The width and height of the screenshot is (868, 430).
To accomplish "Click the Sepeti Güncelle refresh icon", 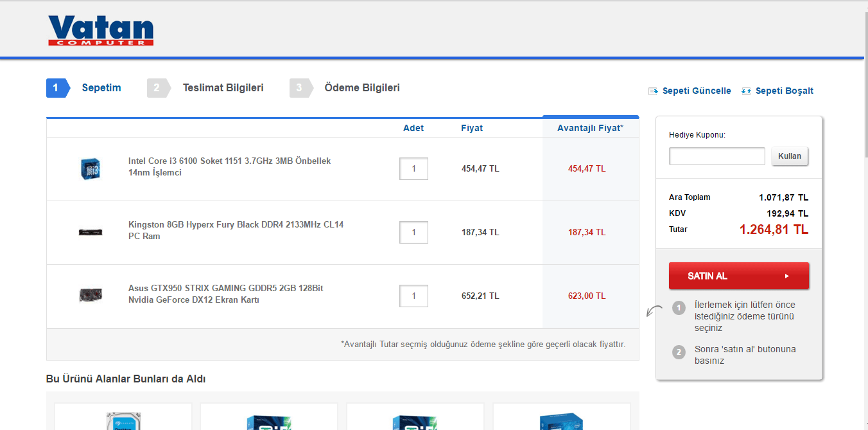I will pyautogui.click(x=654, y=91).
